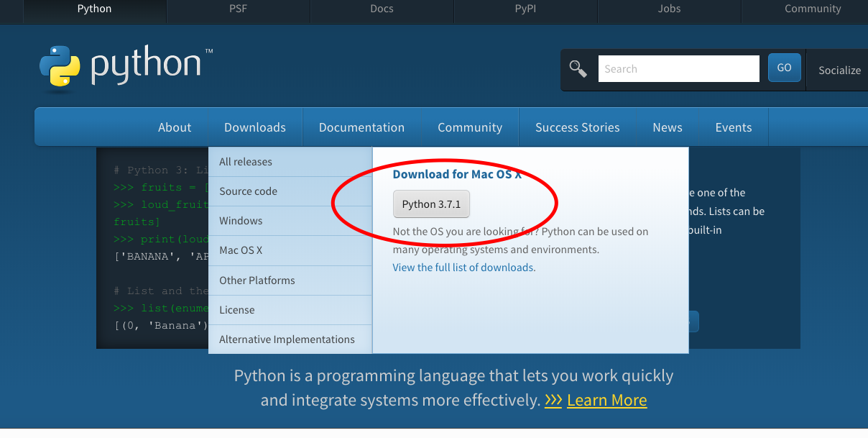The height and width of the screenshot is (438, 868).
Task: Click the Python 3.7.1 download button
Action: 431,204
